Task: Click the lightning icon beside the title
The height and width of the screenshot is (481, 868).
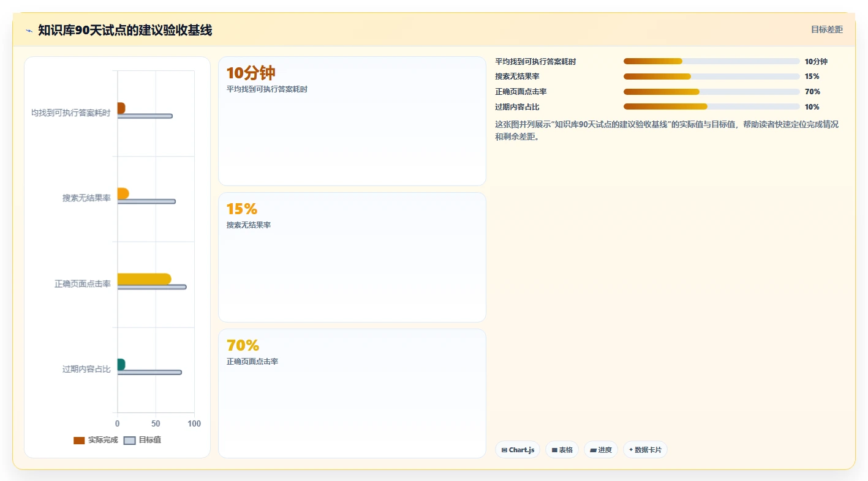Action: point(29,30)
